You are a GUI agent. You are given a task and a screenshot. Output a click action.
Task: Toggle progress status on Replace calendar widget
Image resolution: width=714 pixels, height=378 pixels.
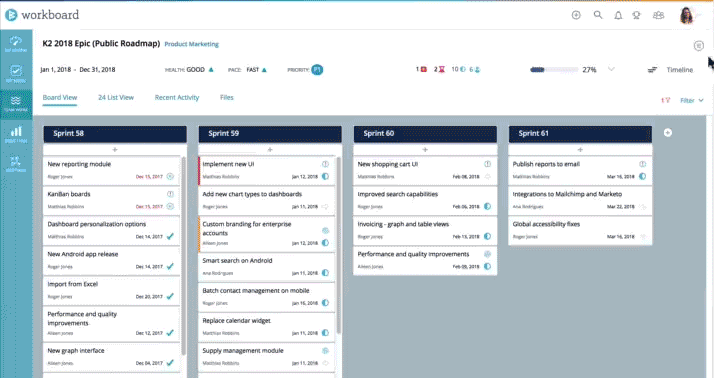[x=325, y=333]
